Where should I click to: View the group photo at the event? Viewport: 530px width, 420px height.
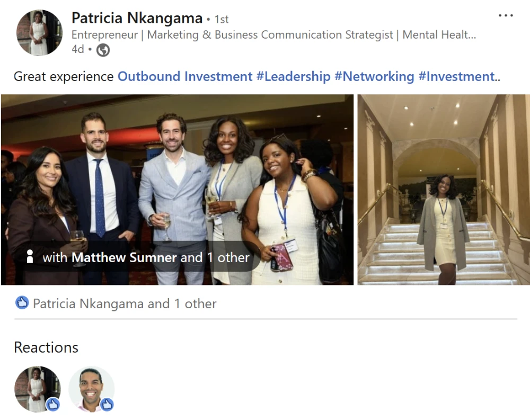click(x=177, y=175)
